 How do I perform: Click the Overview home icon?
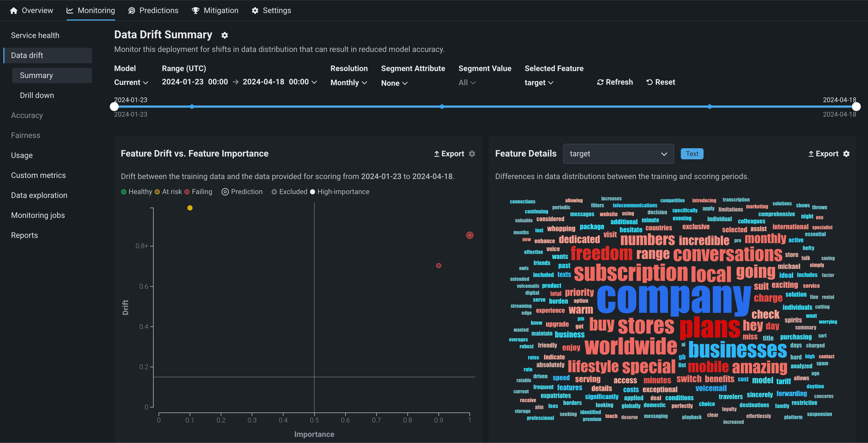click(14, 11)
